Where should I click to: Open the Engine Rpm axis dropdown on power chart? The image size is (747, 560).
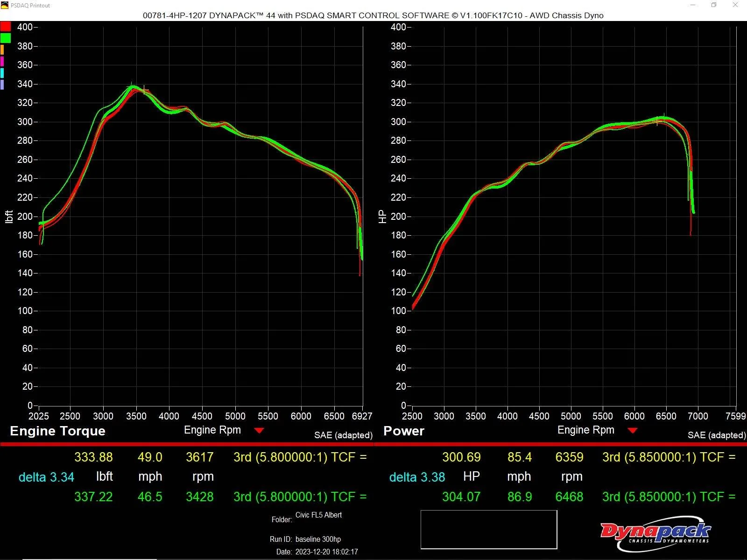coord(634,430)
